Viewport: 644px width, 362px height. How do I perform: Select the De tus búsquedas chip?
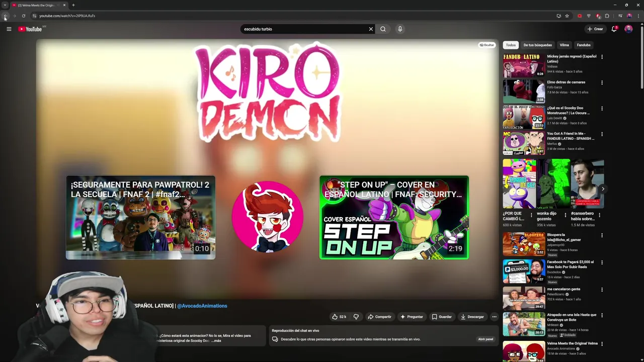pyautogui.click(x=537, y=45)
